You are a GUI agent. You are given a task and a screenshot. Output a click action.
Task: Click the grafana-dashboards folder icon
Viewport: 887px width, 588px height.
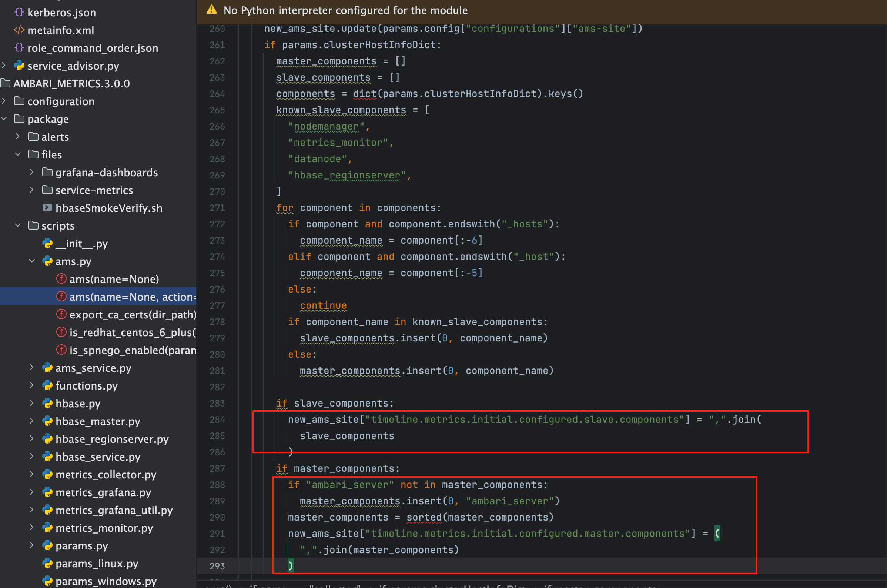(x=47, y=173)
